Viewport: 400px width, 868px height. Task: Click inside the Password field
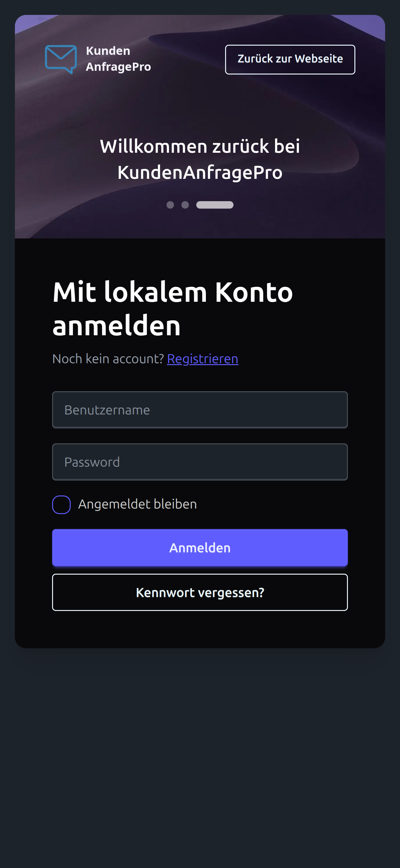coord(200,462)
